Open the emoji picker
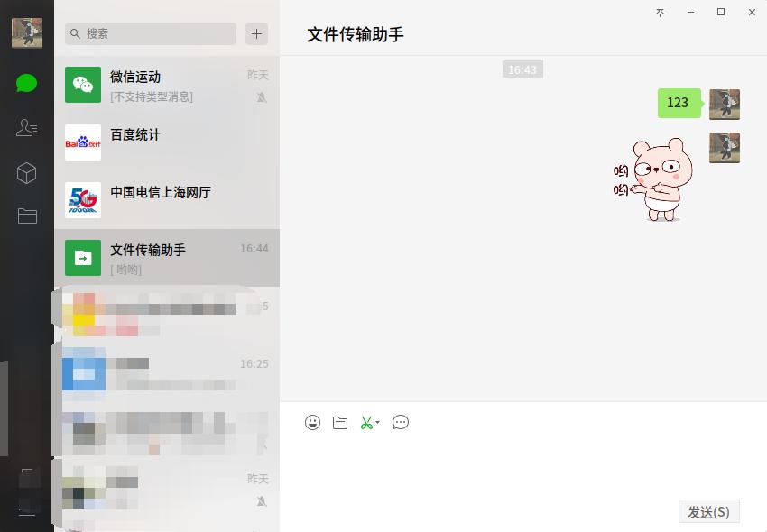Screen dimensions: 767x532 point(312,422)
